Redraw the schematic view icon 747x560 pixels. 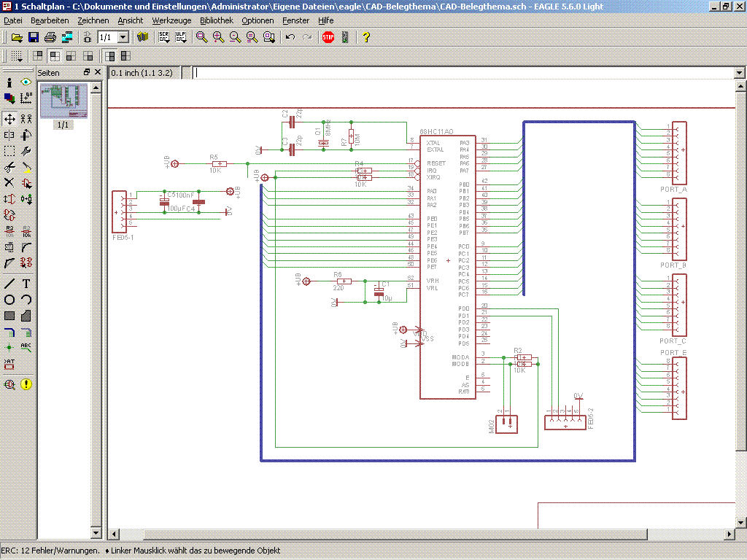pyautogui.click(x=252, y=37)
